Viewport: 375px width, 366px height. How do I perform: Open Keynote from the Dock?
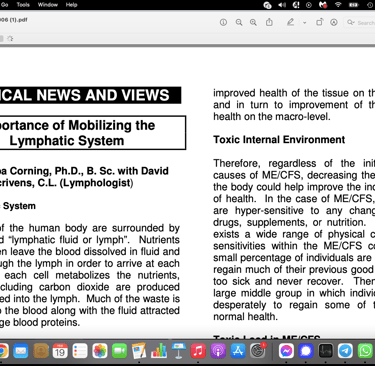[x=178, y=351]
